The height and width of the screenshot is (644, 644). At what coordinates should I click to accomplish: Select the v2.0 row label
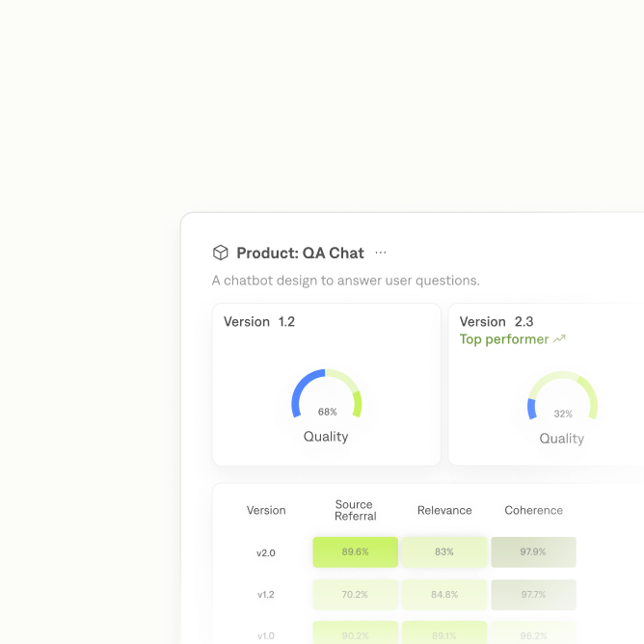tap(266, 552)
